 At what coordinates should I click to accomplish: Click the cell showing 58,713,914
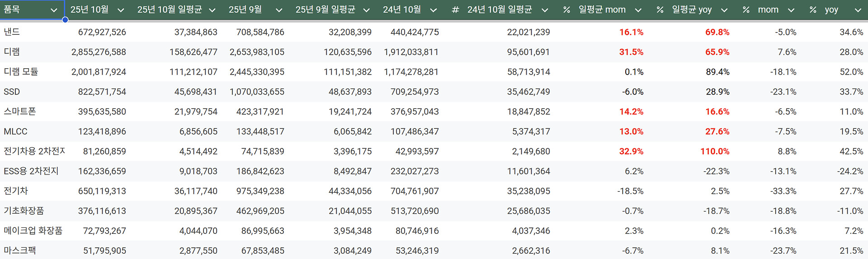(528, 72)
